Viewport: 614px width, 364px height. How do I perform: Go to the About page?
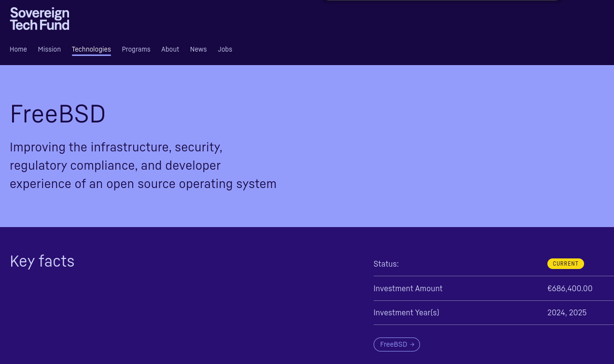[x=170, y=49]
